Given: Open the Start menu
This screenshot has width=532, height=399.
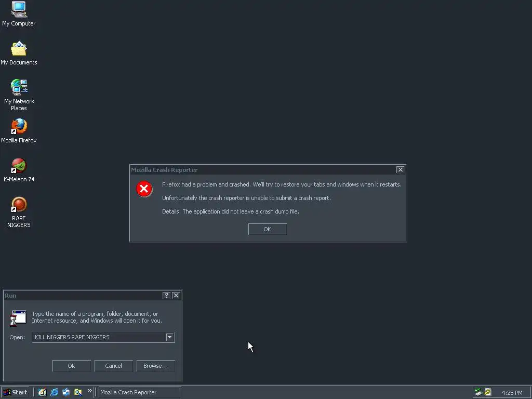Looking at the screenshot, I should point(15,392).
